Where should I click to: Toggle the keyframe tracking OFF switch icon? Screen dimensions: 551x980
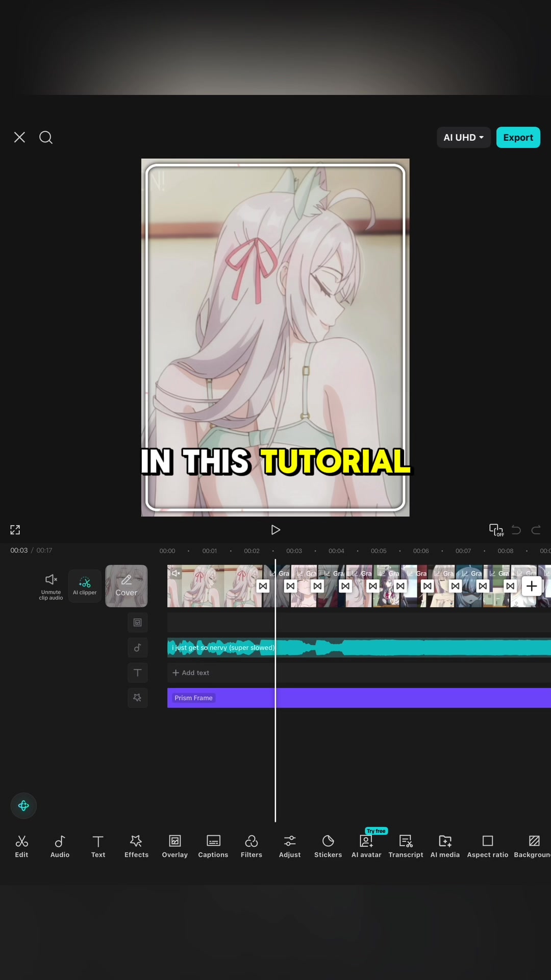pos(496,530)
